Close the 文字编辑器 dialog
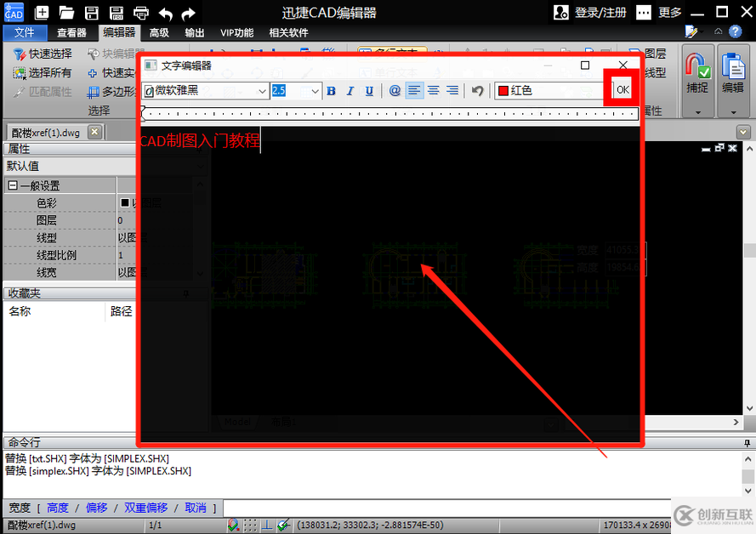 [623, 65]
